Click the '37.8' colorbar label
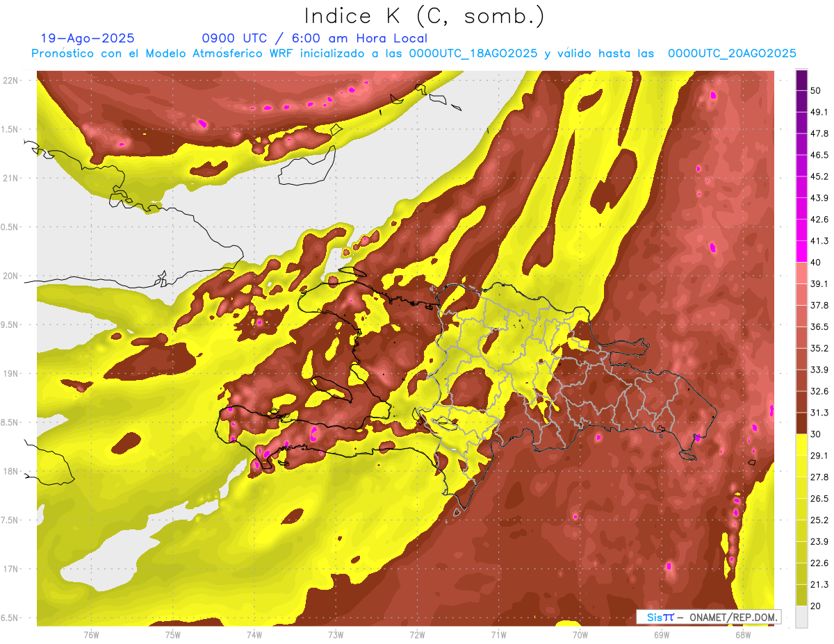This screenshot has height=644, width=834. (819, 305)
